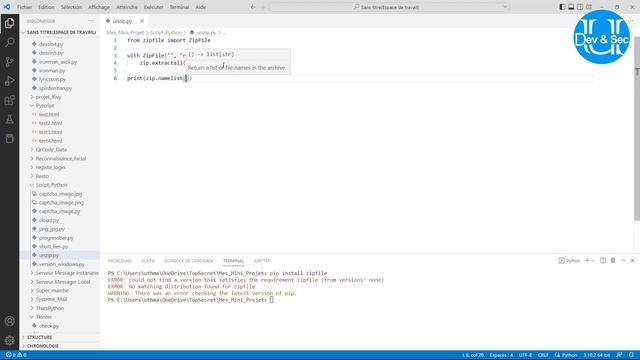
Task: Select the TERMINAL panel tab
Action: pyautogui.click(x=233, y=261)
